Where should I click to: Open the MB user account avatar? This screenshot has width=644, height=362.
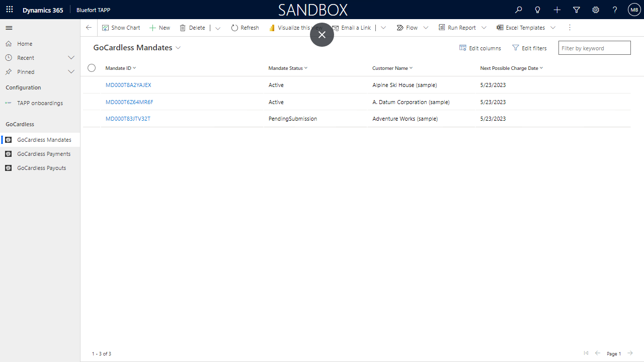[634, 10]
